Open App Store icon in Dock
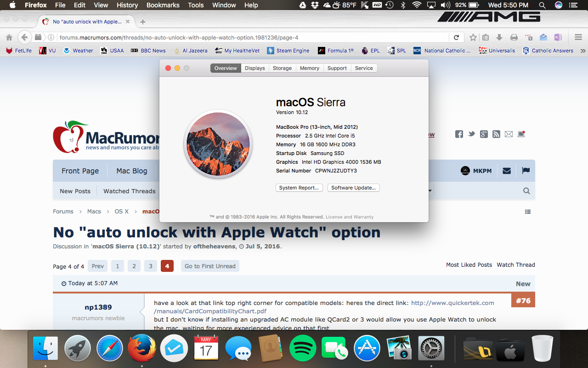Screen dimensions: 588x368 [x=367, y=348]
